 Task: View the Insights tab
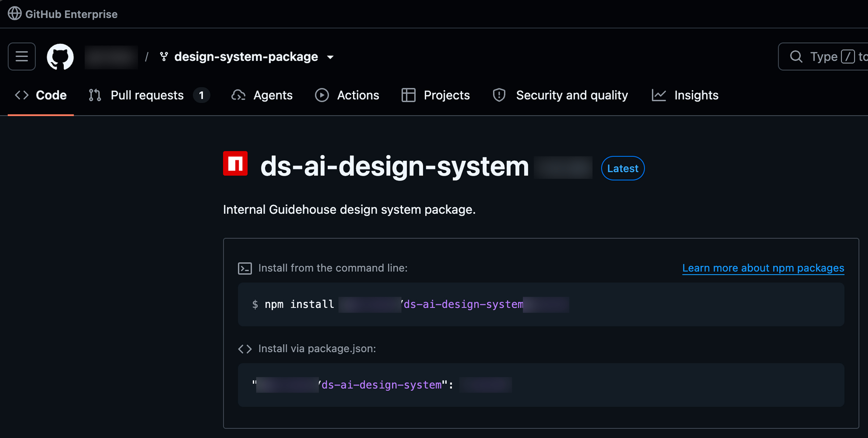point(685,95)
